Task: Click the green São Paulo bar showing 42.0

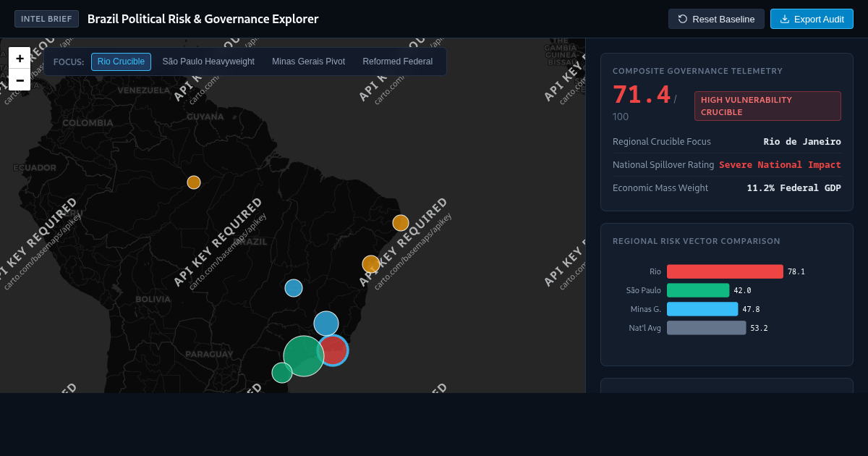Action: [698, 290]
